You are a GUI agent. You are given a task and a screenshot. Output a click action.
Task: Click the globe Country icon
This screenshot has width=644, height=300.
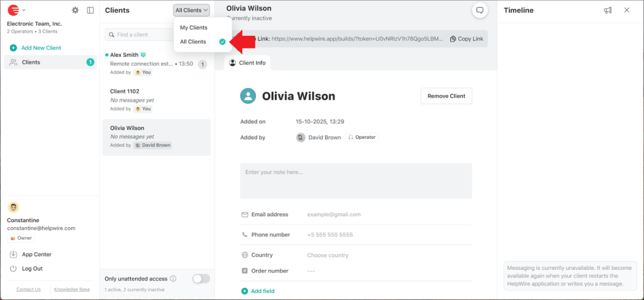coord(245,255)
